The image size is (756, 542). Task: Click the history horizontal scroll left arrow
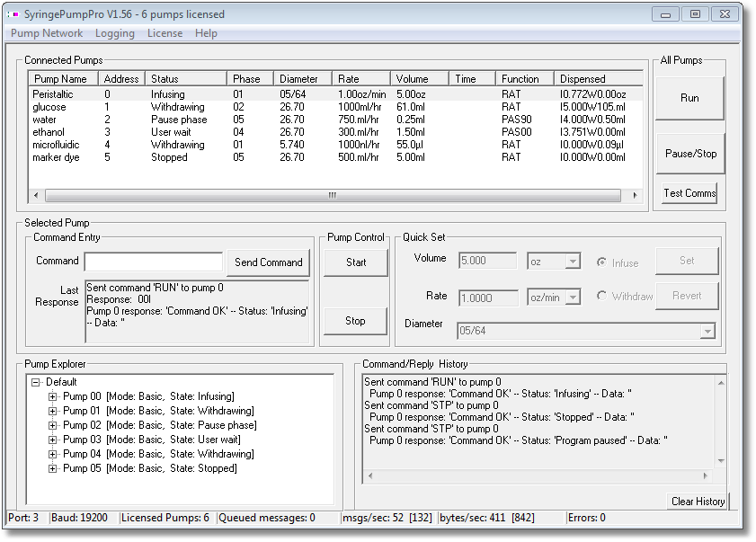click(x=370, y=476)
